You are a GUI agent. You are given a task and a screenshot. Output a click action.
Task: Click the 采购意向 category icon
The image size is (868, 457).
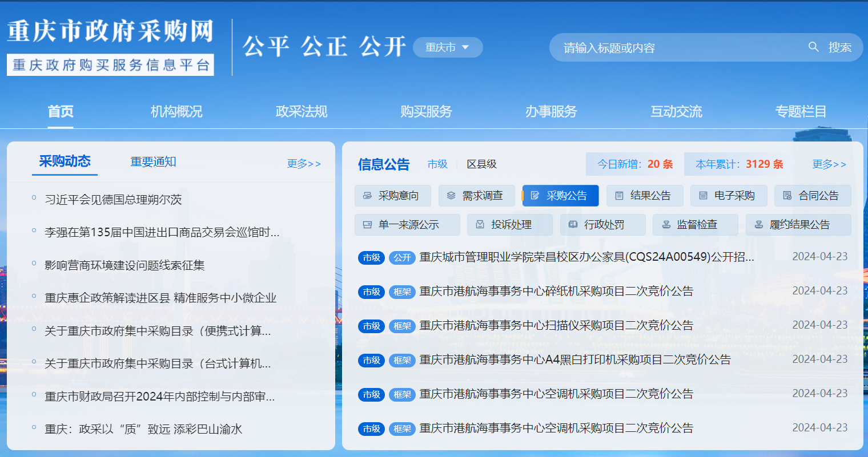[x=367, y=196]
